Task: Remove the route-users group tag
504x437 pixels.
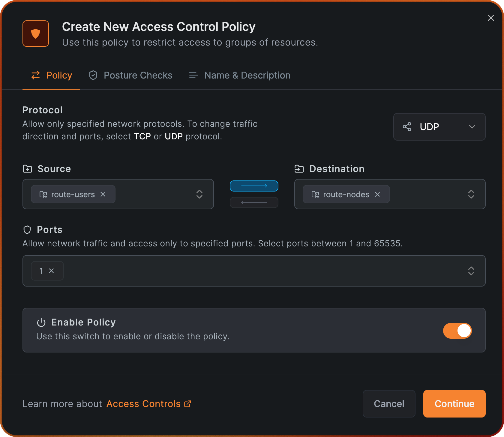Action: [x=103, y=195]
